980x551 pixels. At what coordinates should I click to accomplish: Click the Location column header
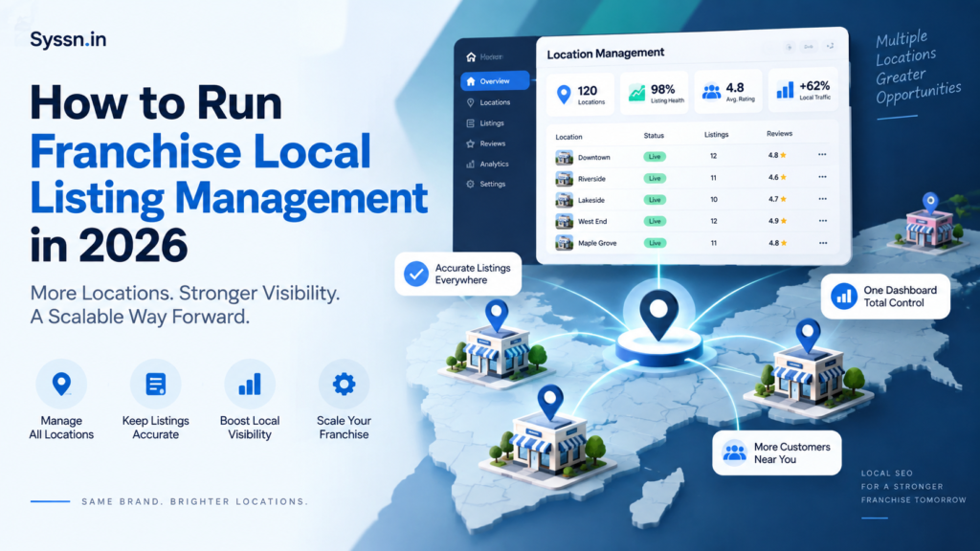568,137
